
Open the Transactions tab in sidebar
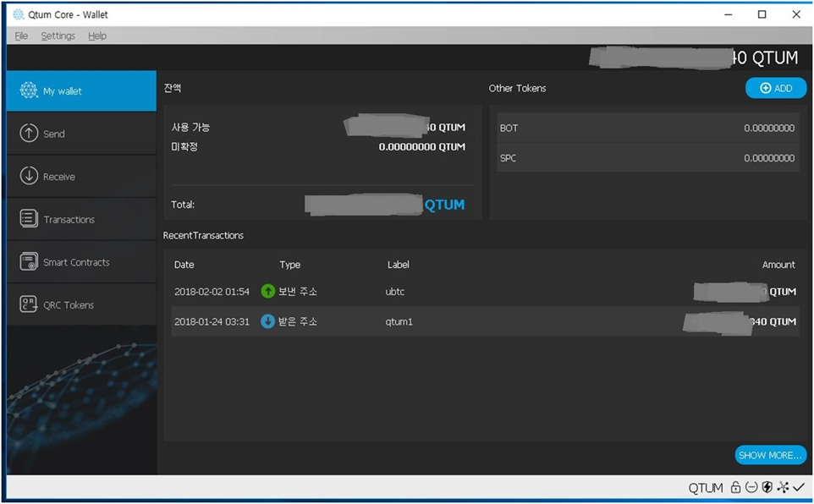pyautogui.click(x=81, y=219)
